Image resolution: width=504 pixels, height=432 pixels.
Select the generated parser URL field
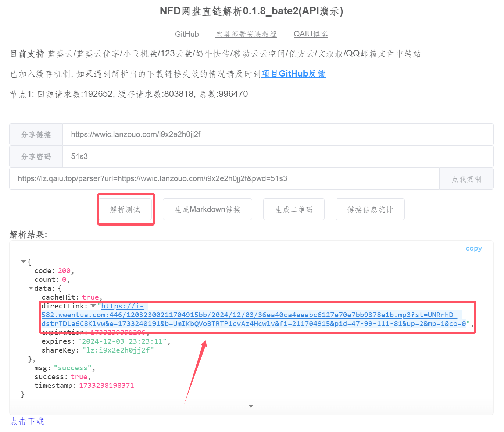coord(224,179)
